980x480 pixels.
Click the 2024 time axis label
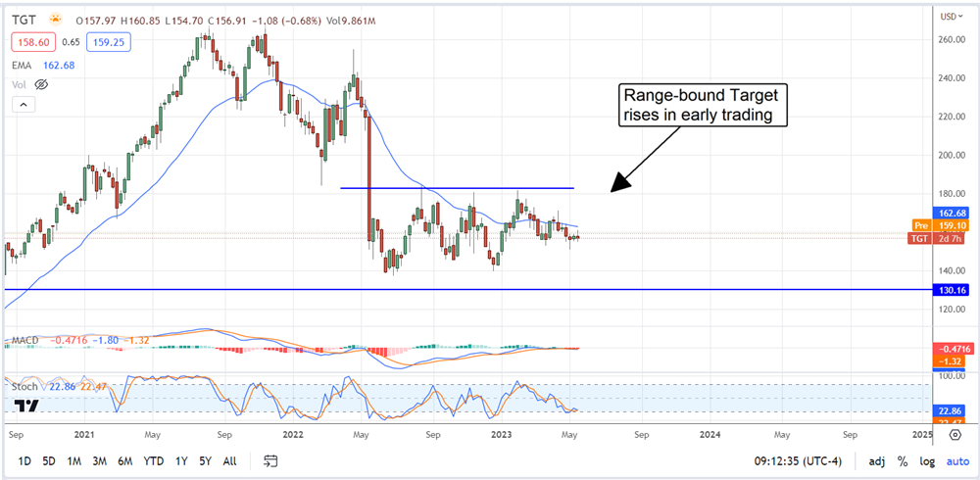point(710,434)
